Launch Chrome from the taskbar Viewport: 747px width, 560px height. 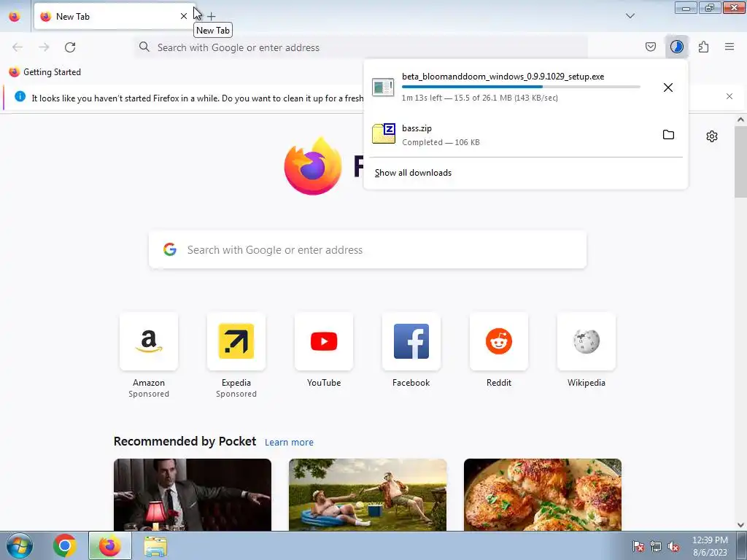[65, 545]
